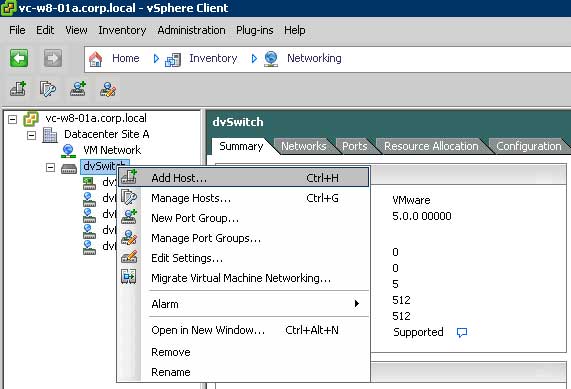Open the Plug-ins menu
The image size is (571, 389).
click(x=255, y=30)
